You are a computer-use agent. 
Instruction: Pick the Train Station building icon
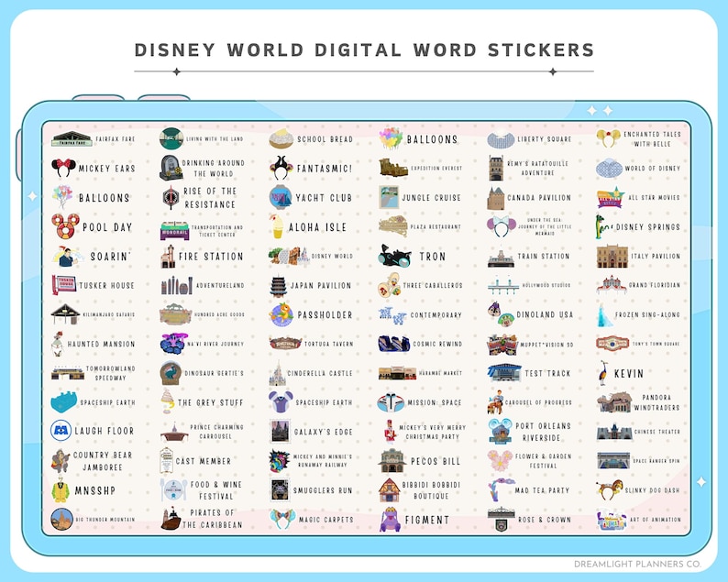pyautogui.click(x=501, y=258)
